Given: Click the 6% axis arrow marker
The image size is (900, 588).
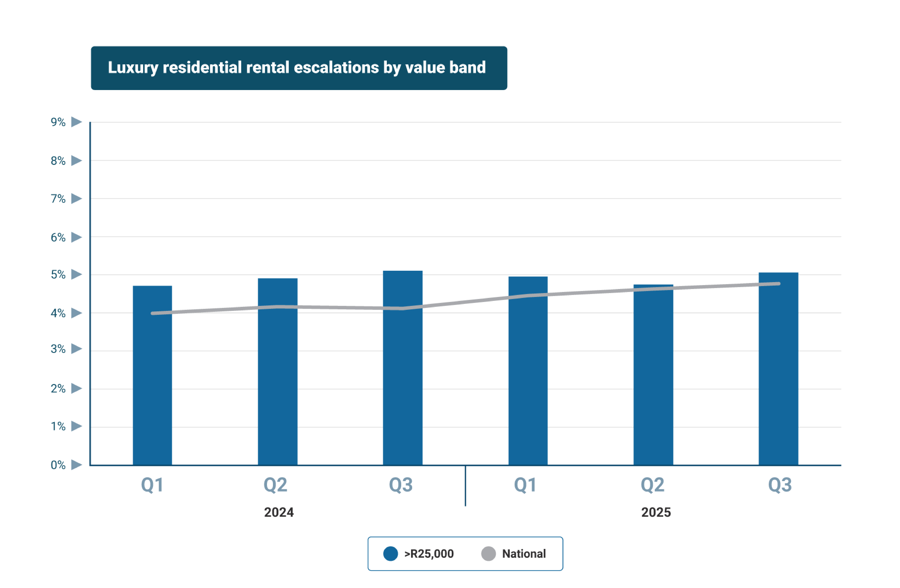Looking at the screenshot, I should 76,237.
